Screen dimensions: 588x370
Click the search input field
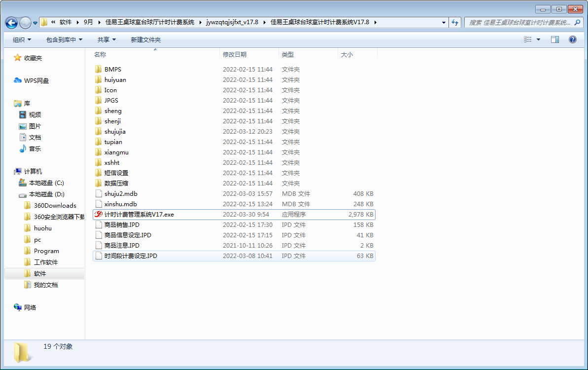[x=519, y=22]
